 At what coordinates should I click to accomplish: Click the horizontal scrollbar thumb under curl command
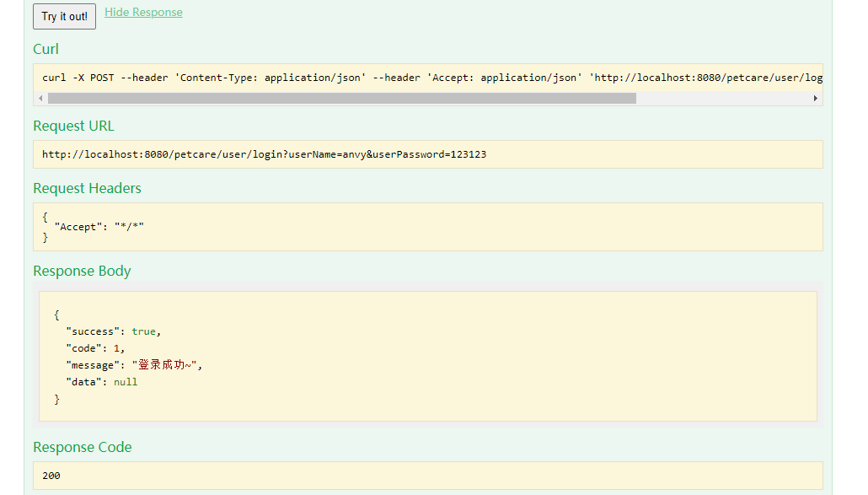pos(341,99)
